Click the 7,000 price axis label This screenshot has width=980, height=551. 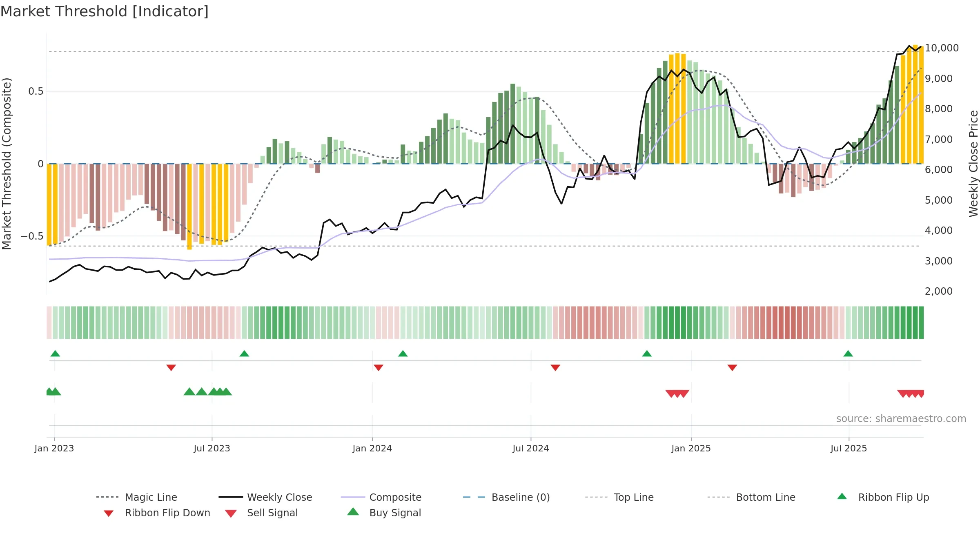[939, 139]
